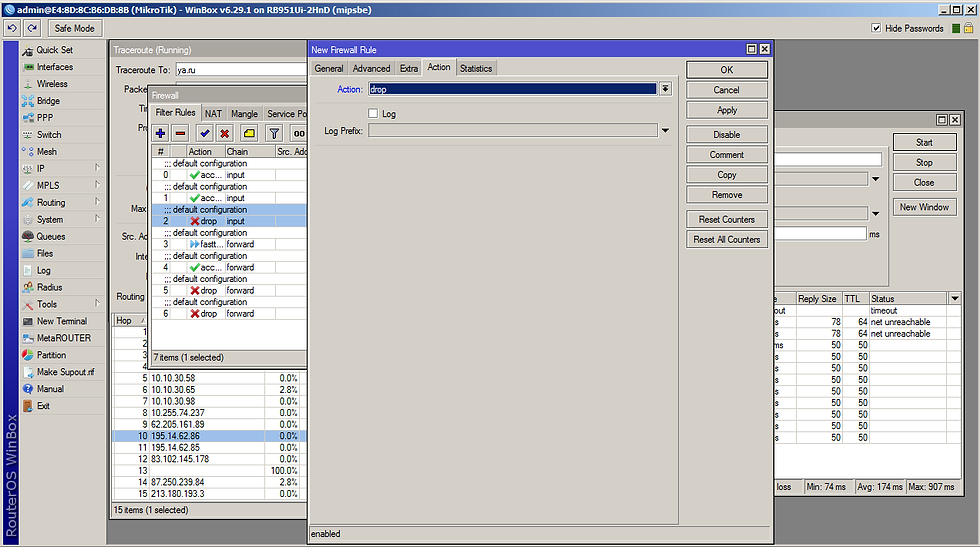
Task: Switch to the Extra tab
Action: [409, 68]
